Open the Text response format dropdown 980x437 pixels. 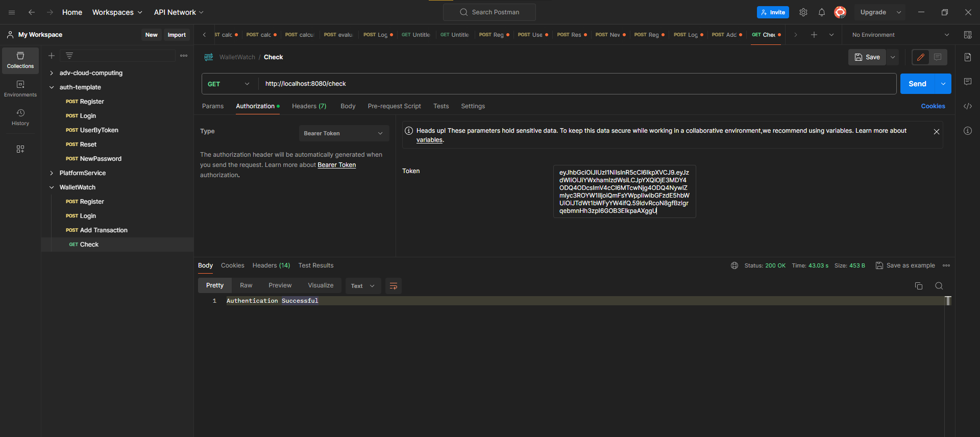point(363,286)
